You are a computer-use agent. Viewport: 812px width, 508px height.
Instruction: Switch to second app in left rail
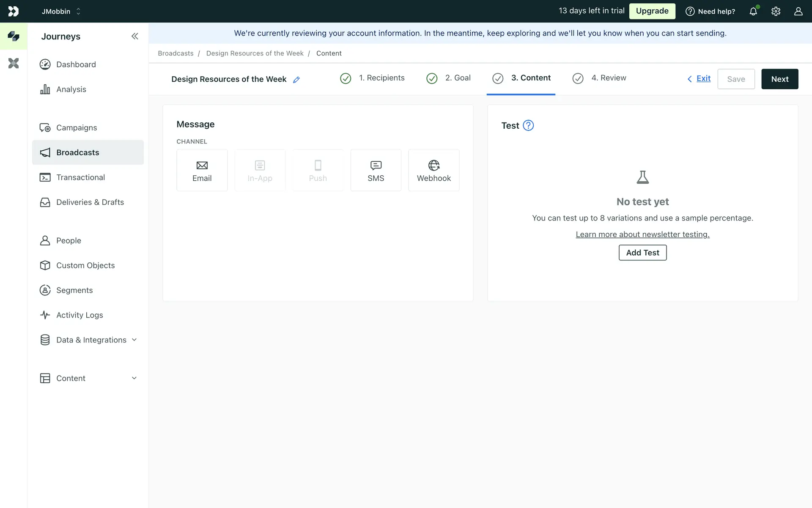(x=14, y=63)
